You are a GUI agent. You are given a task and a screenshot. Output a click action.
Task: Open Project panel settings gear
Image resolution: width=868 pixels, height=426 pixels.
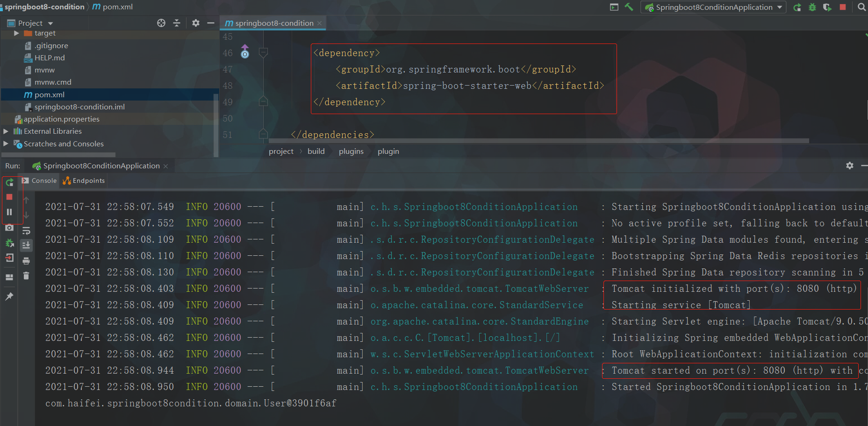pyautogui.click(x=195, y=22)
